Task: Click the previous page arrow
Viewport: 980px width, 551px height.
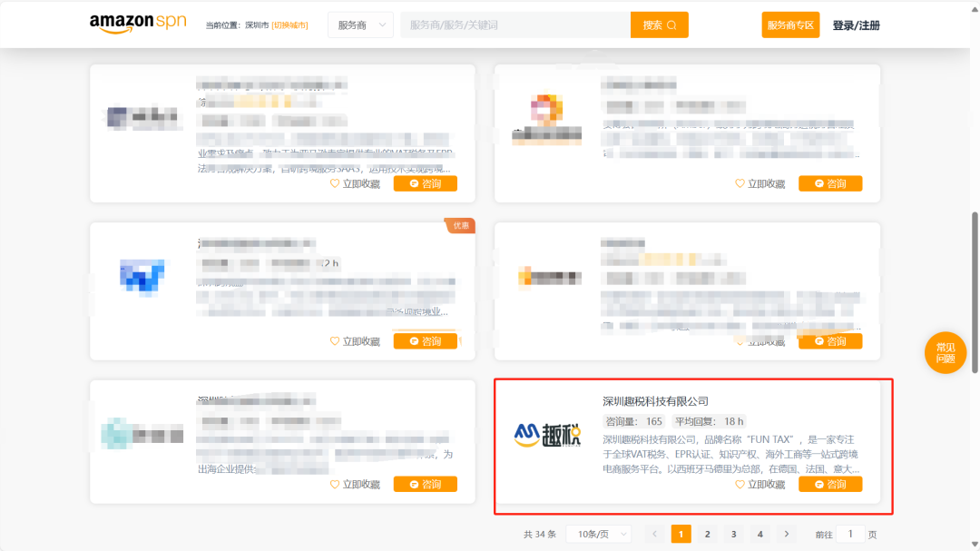Action: (654, 534)
